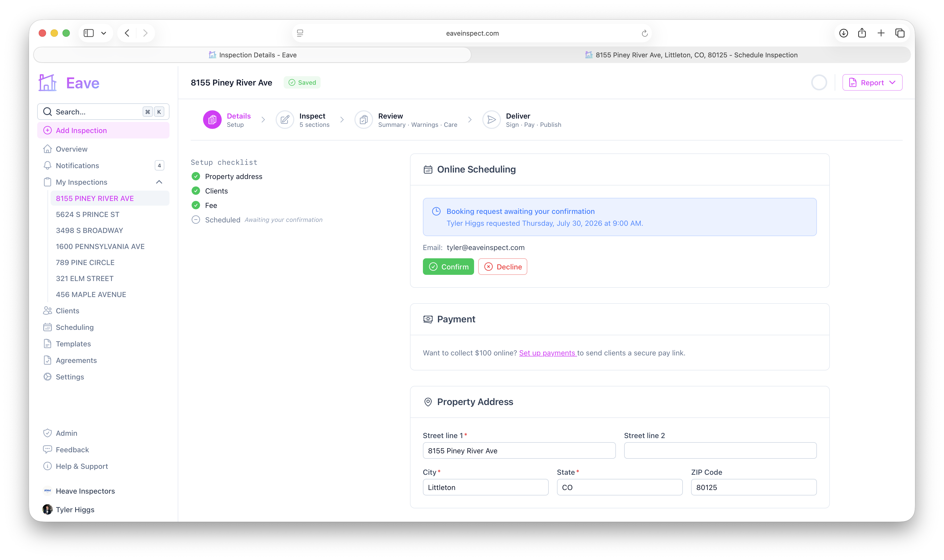Show Safari tab overview
Image resolution: width=944 pixels, height=560 pixels.
click(x=900, y=33)
